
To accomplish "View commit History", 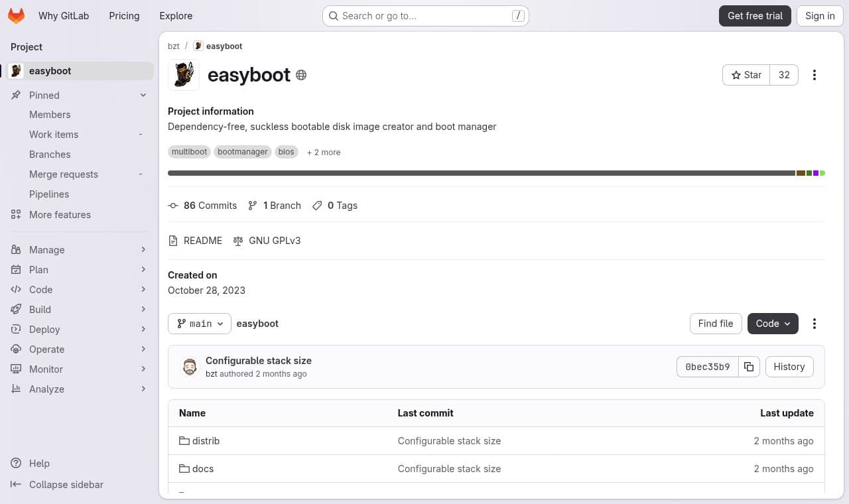I will 789,367.
